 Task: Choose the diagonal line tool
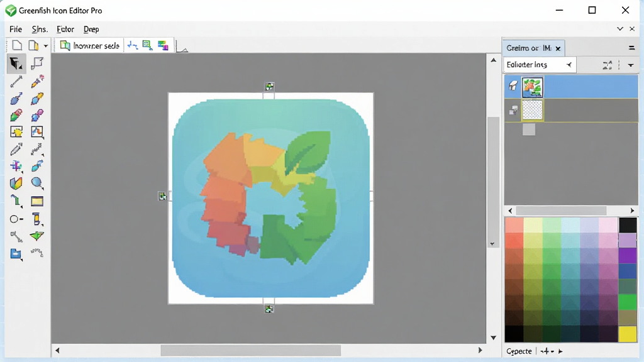(x=16, y=82)
